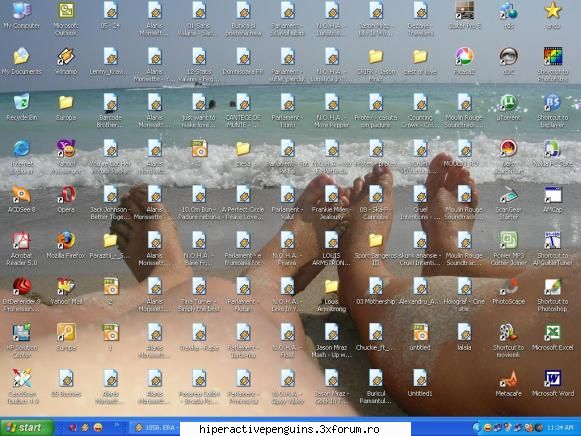
Task: Select the Frankie Miller - Jealousy file
Action: (x=331, y=203)
